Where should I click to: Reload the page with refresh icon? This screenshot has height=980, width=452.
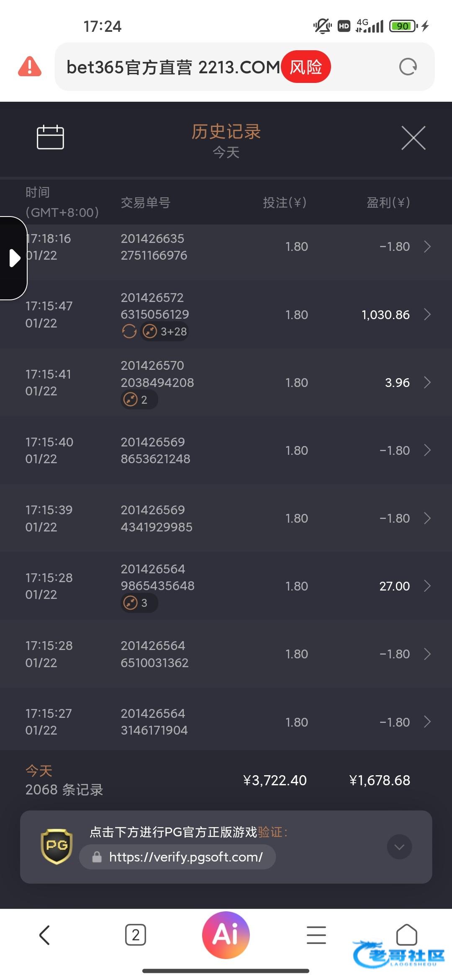click(408, 67)
